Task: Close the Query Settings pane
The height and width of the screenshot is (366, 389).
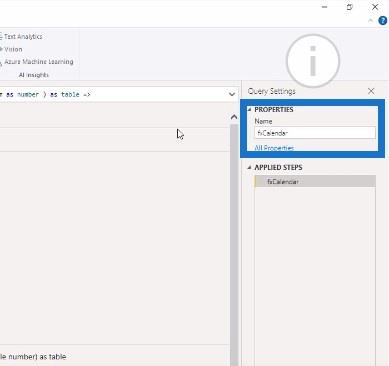Action: pyautogui.click(x=371, y=91)
